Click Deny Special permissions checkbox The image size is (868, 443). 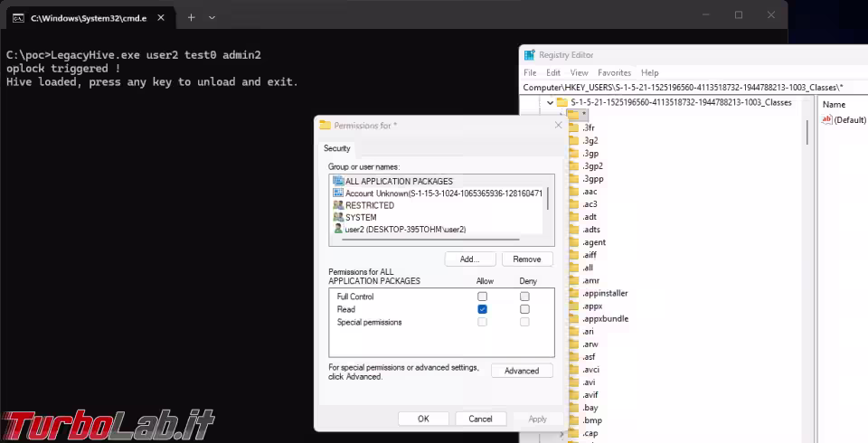524,322
